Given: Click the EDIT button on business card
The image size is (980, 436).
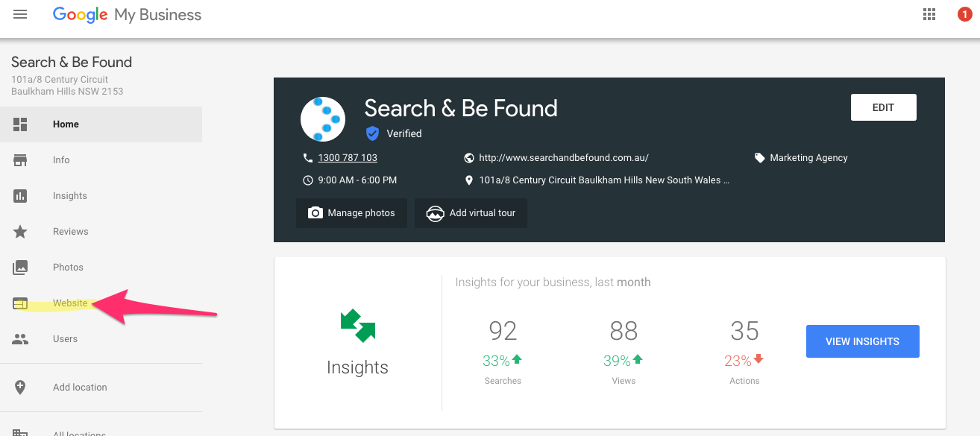Looking at the screenshot, I should click(883, 107).
